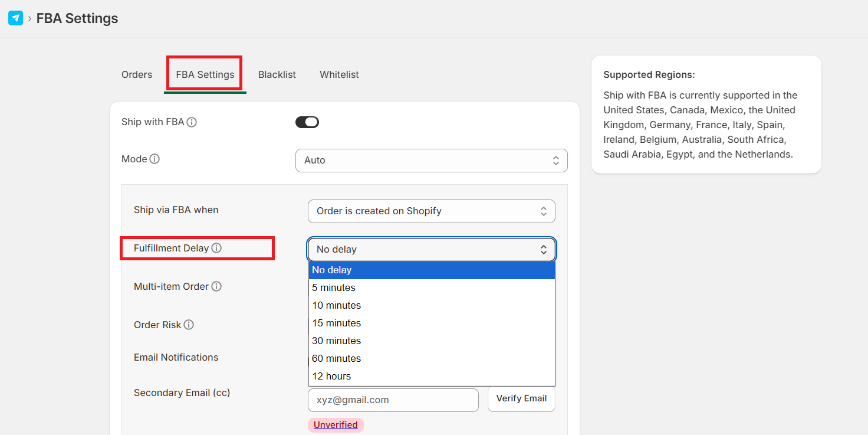Focus the Secondary Email input field
868x435 pixels.
[x=393, y=400]
